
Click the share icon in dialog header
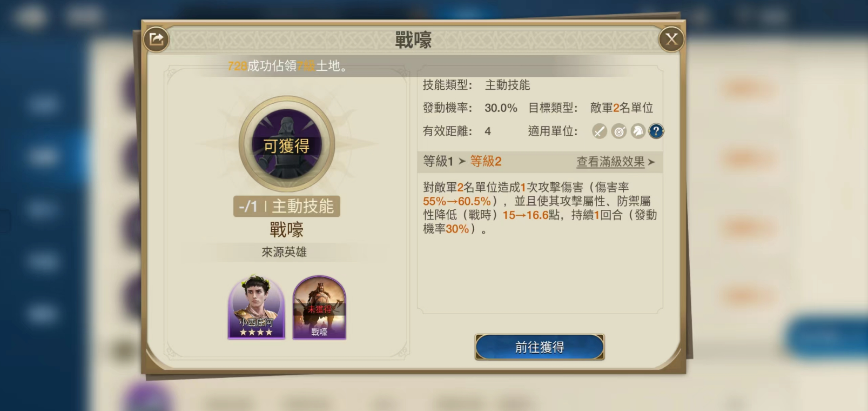point(156,39)
